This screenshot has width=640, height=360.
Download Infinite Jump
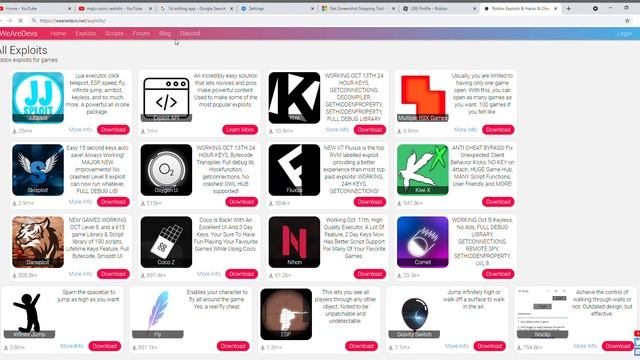[x=104, y=346]
